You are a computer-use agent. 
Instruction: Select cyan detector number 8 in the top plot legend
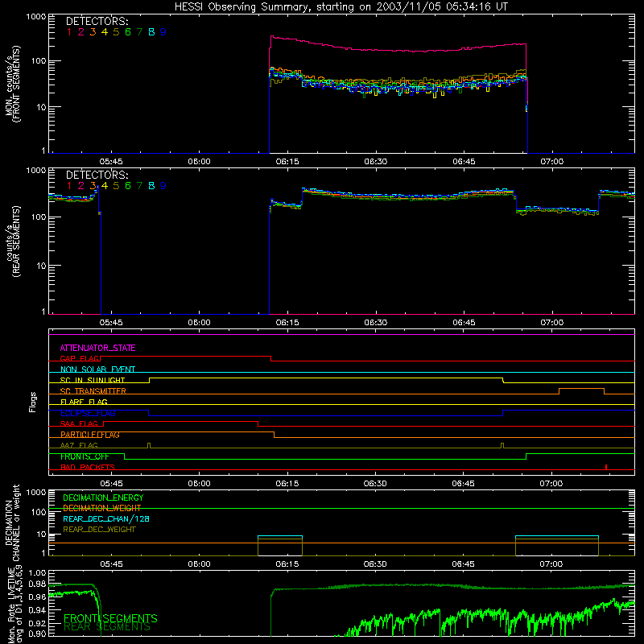pyautogui.click(x=151, y=32)
